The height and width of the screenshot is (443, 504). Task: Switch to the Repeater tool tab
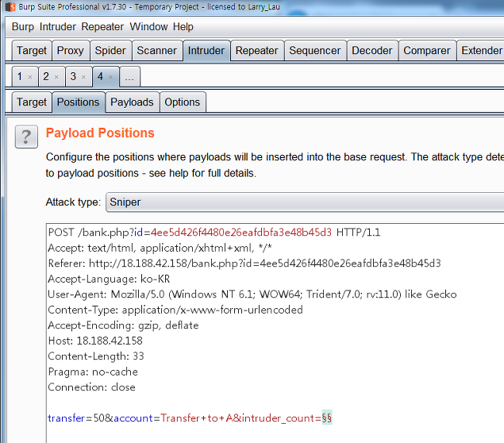(x=257, y=51)
